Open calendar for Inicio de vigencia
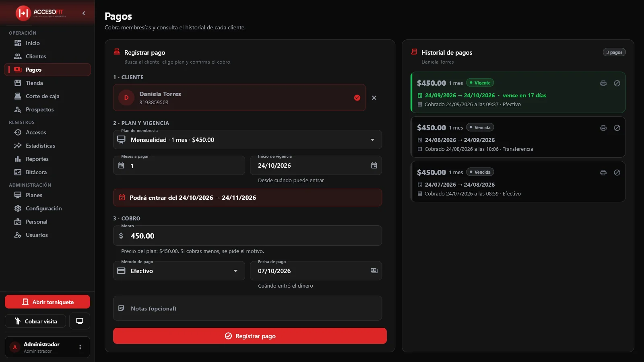This screenshot has height=362, width=644. (x=374, y=165)
